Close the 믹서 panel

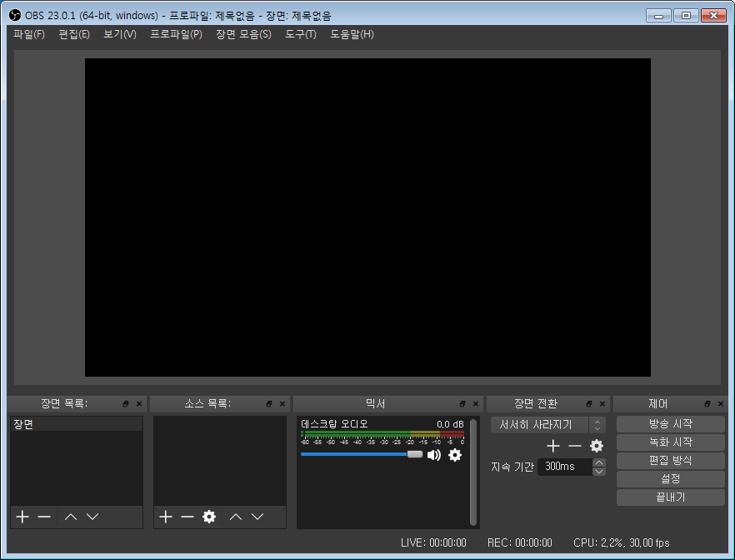tap(476, 403)
